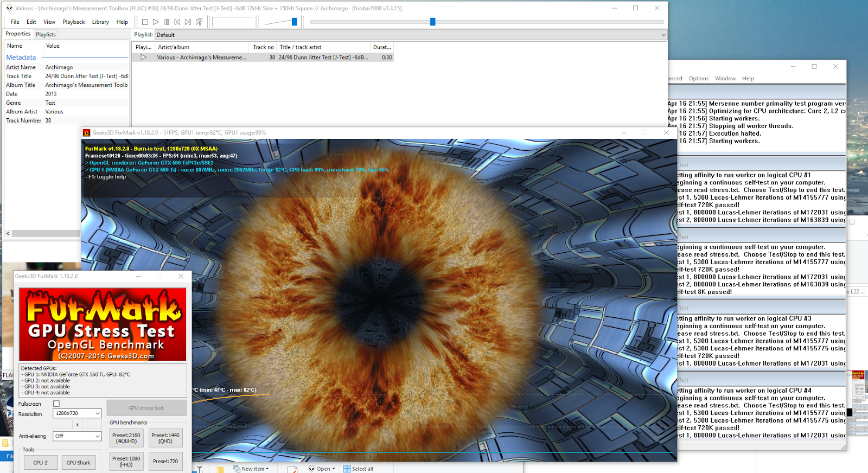The width and height of the screenshot is (868, 473).
Task: Click the FurMark flame icon in render window title
Action: tap(86, 133)
